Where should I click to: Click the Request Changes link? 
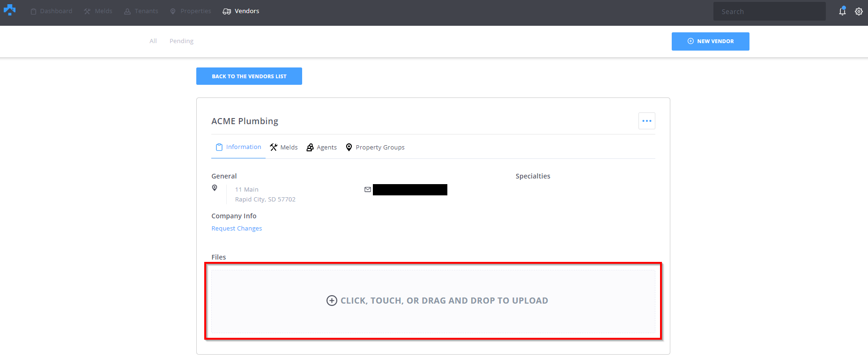click(237, 229)
